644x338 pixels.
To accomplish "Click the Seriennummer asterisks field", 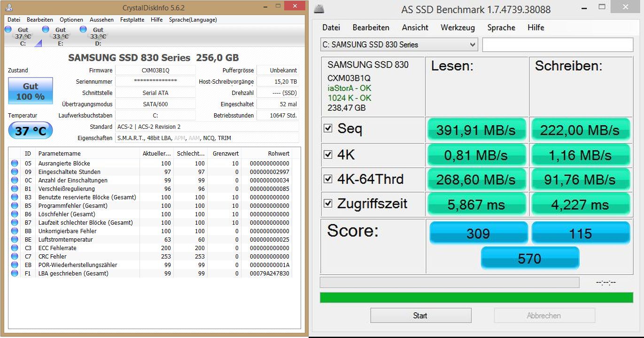I will tap(155, 81).
